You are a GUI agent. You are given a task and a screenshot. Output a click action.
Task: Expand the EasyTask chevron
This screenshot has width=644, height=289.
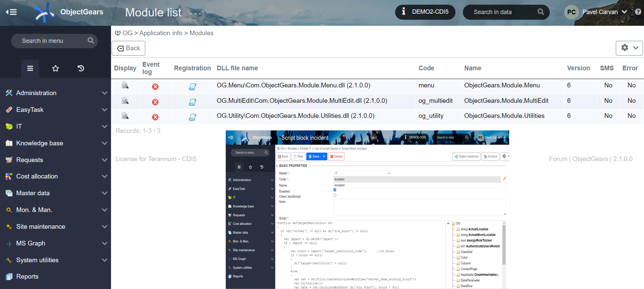pos(105,110)
